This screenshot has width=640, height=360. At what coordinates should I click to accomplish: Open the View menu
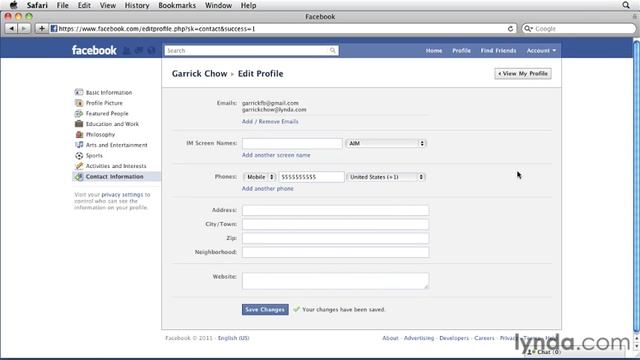108,5
